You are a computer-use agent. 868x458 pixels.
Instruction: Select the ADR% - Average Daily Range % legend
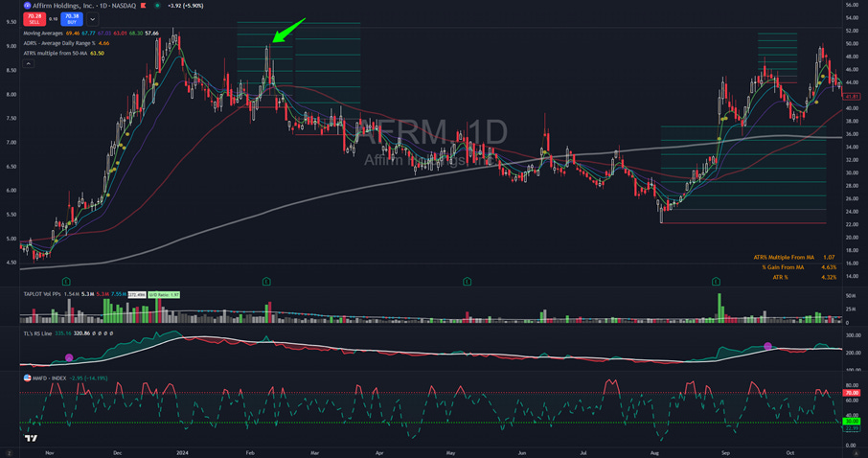pos(59,43)
